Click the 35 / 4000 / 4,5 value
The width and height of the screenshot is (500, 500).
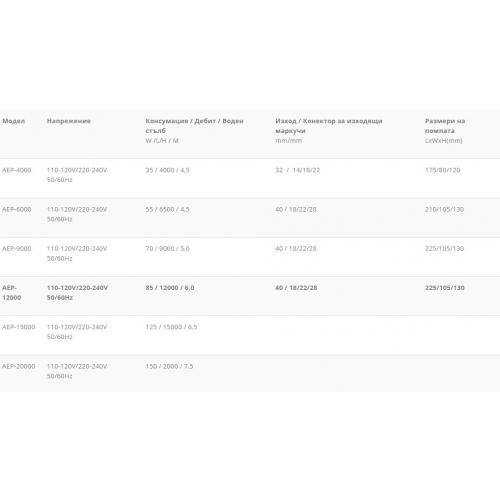point(167,170)
